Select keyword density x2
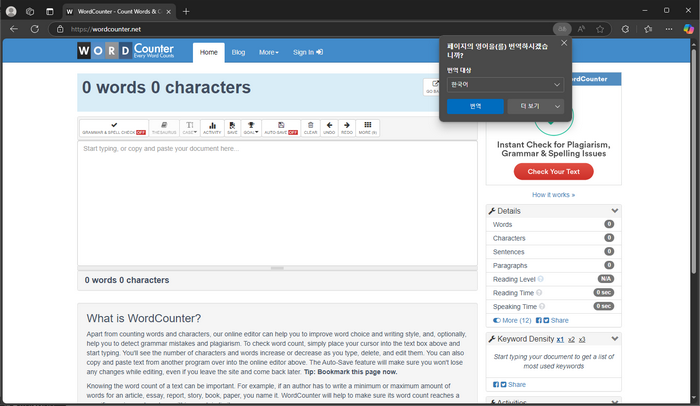 tap(571, 339)
